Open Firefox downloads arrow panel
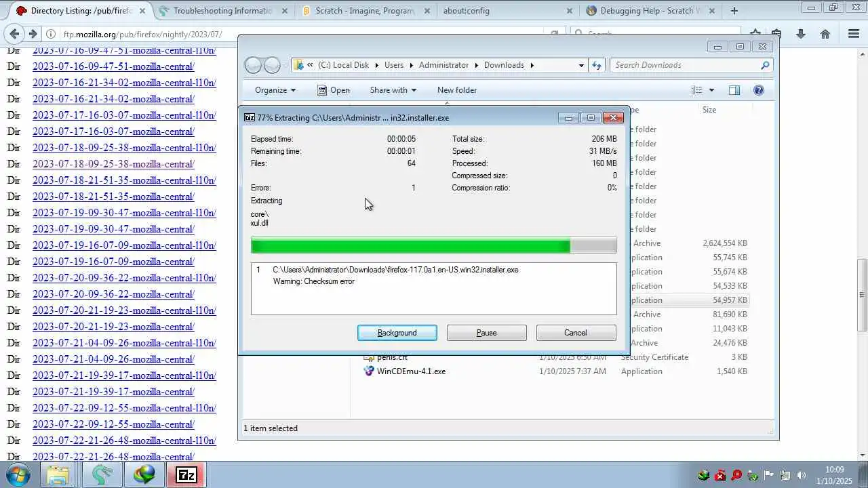The width and height of the screenshot is (868, 488). tap(801, 34)
